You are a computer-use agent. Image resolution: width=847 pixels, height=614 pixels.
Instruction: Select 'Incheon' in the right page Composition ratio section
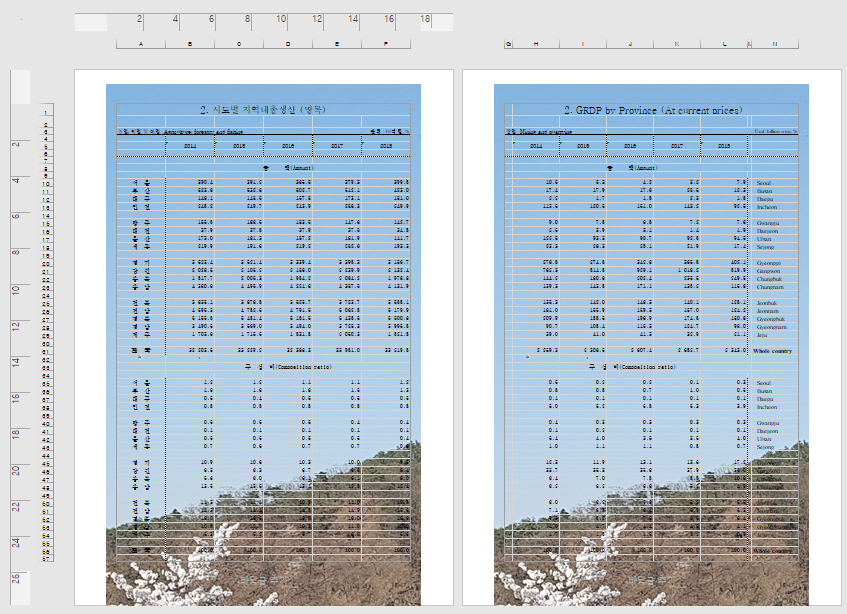(767, 407)
